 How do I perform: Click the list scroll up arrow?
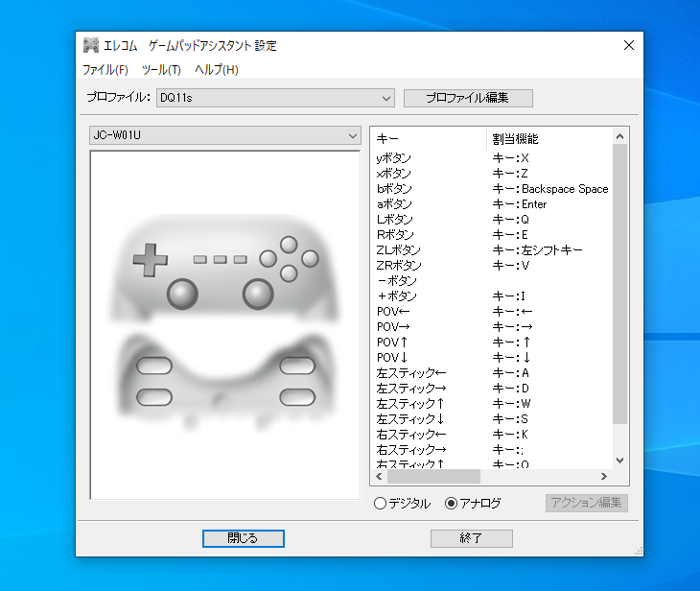coord(619,136)
